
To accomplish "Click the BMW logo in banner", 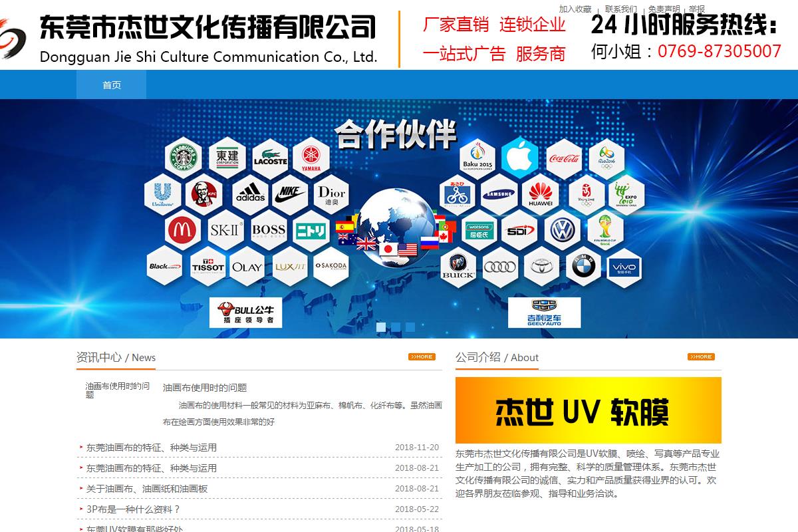I will [583, 267].
